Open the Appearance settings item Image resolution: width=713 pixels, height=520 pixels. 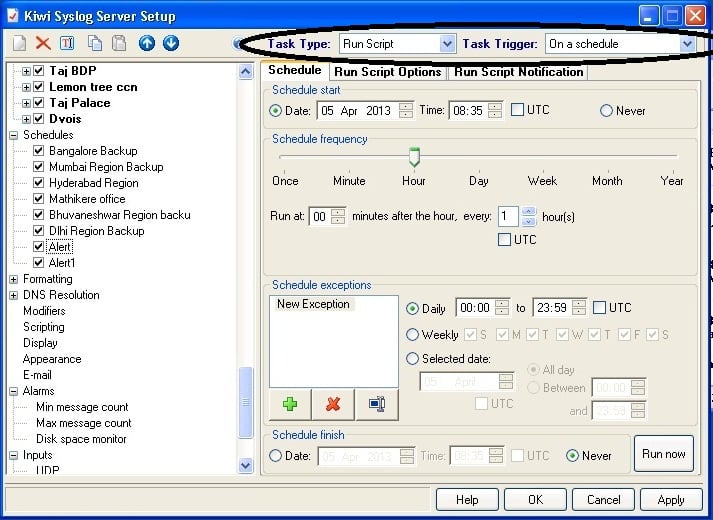(x=52, y=359)
